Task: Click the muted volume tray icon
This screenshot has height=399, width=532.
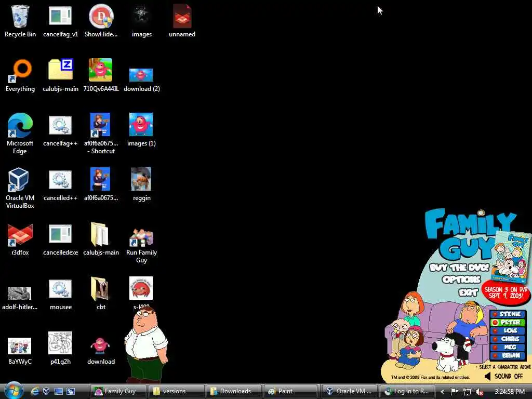Action: [x=480, y=392]
